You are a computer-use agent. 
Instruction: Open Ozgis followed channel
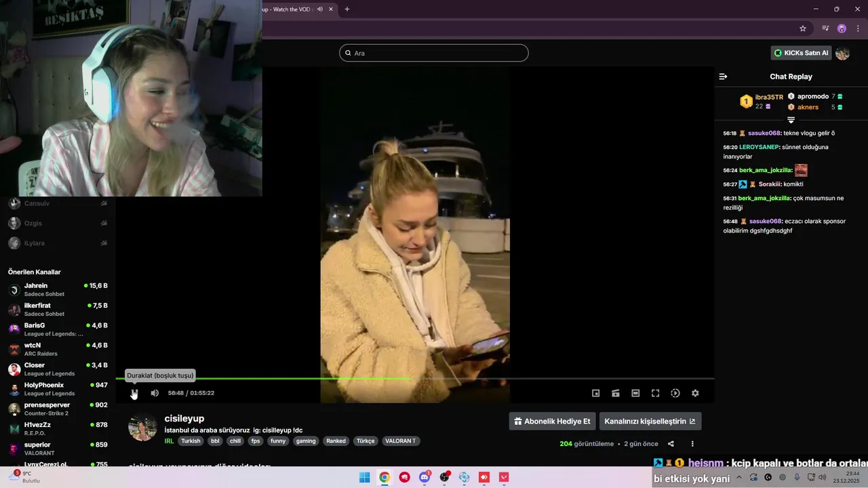click(58, 223)
